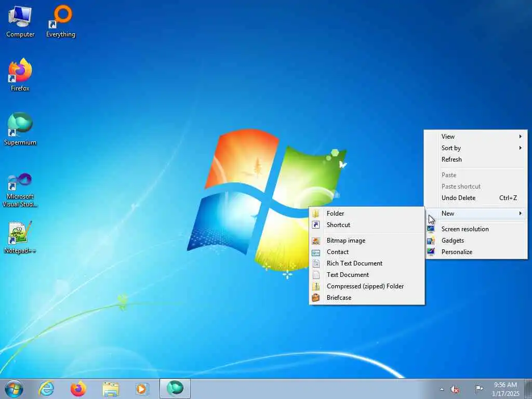Screen dimensions: 532x399
Task: Choose Personalize in the context menu
Action: (x=476, y=252)
